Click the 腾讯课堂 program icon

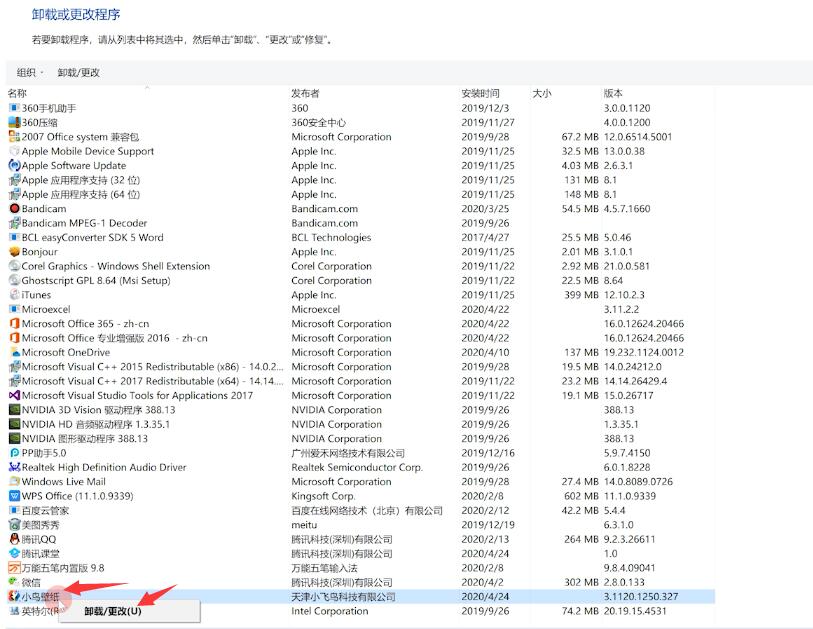point(15,553)
